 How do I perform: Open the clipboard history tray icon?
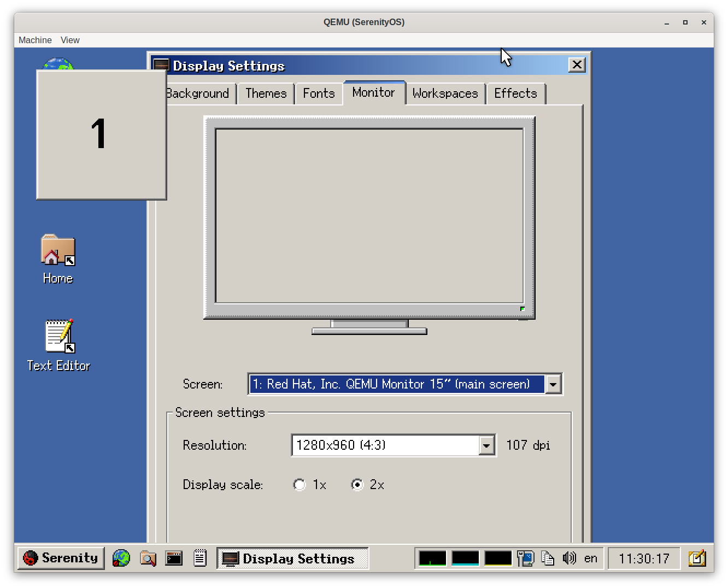[x=548, y=558]
